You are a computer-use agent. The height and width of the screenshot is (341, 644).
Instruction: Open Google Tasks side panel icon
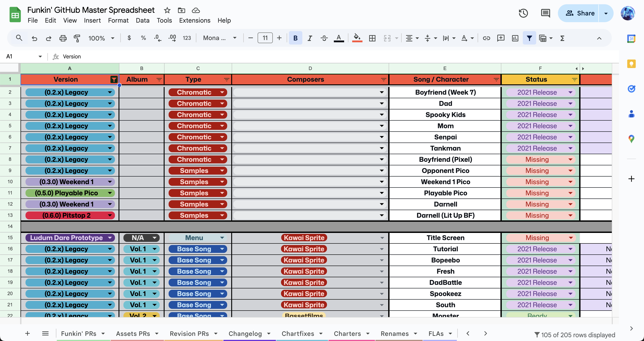click(631, 89)
